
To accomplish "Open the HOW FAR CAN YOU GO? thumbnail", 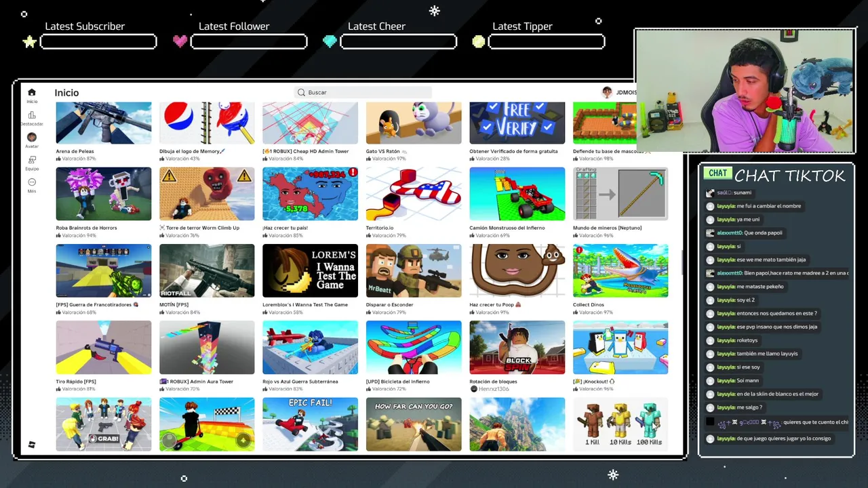I will coord(414,424).
